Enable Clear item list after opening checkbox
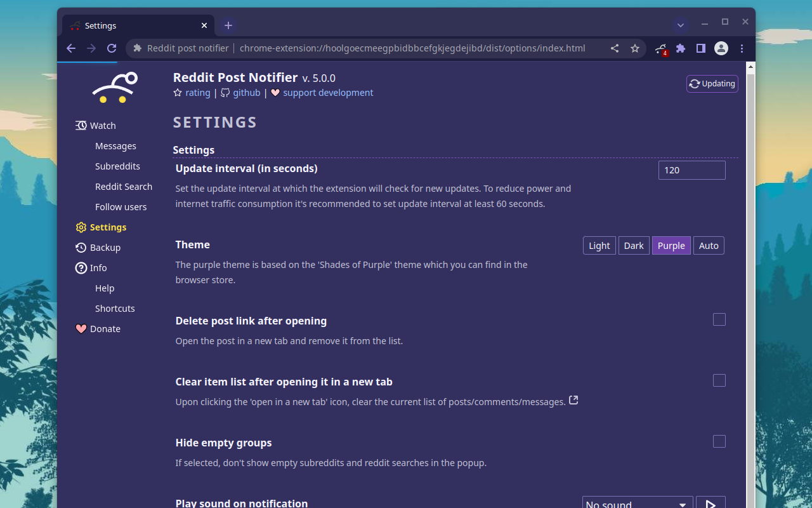The height and width of the screenshot is (508, 812). [x=719, y=380]
